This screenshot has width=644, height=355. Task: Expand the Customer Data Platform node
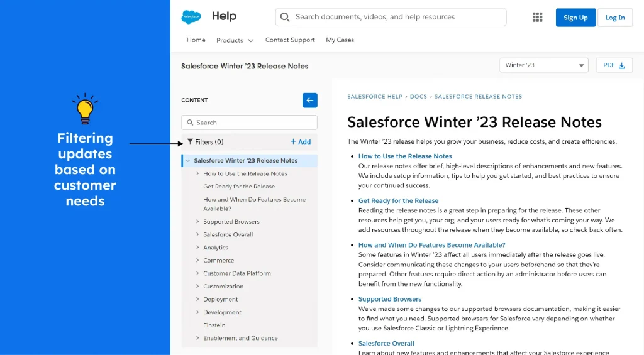pos(197,273)
